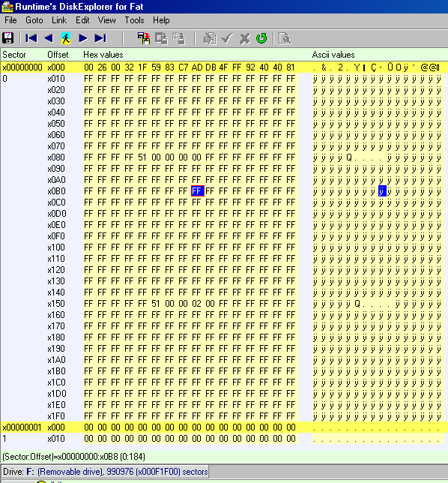Click the grayed checkmark apply icon
The height and width of the screenshot is (483, 448).
(227, 38)
